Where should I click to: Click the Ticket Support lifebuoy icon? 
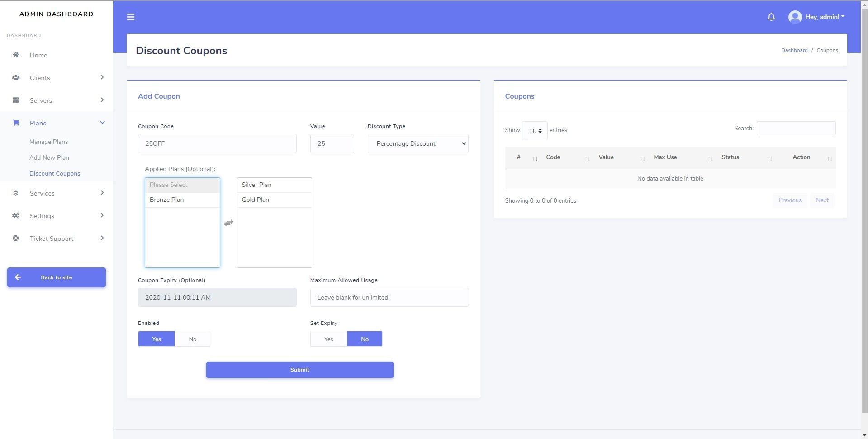[16, 238]
